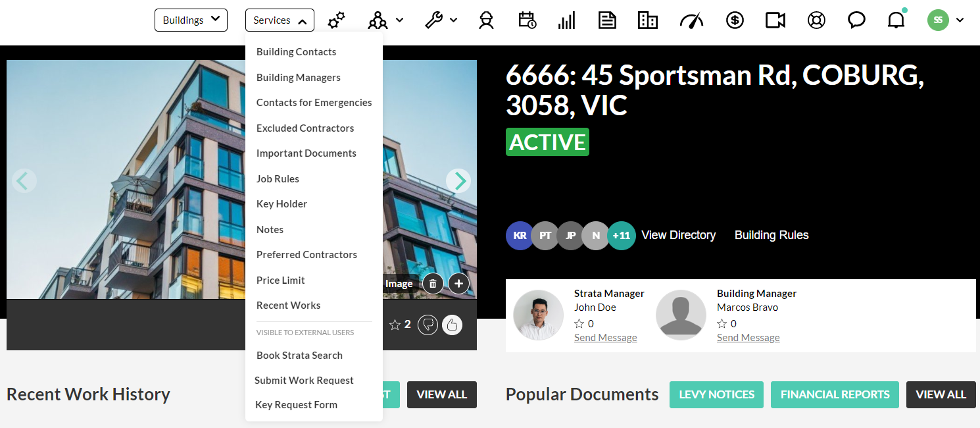Open the Buildings dropdown selector
The image size is (980, 428).
(x=191, y=20)
